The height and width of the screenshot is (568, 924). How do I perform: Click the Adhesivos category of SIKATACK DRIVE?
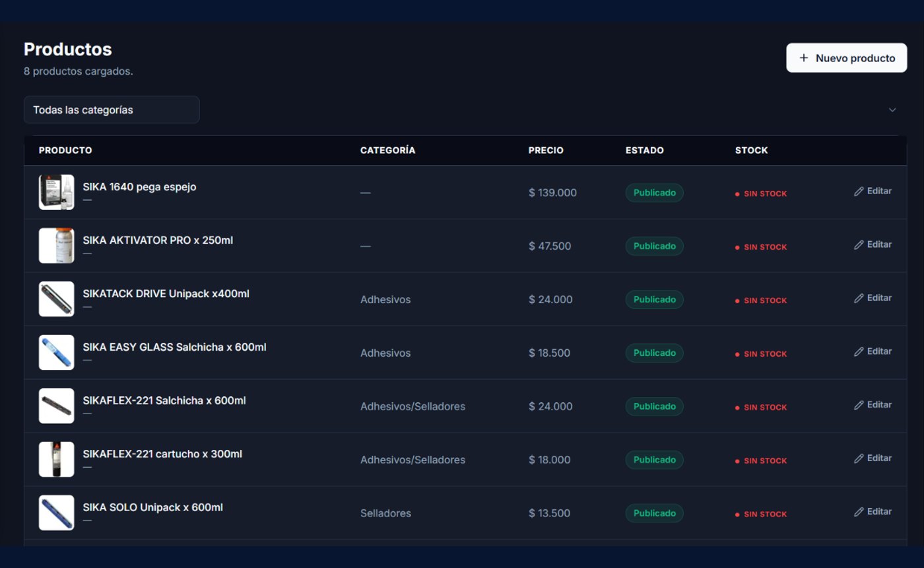coord(385,300)
